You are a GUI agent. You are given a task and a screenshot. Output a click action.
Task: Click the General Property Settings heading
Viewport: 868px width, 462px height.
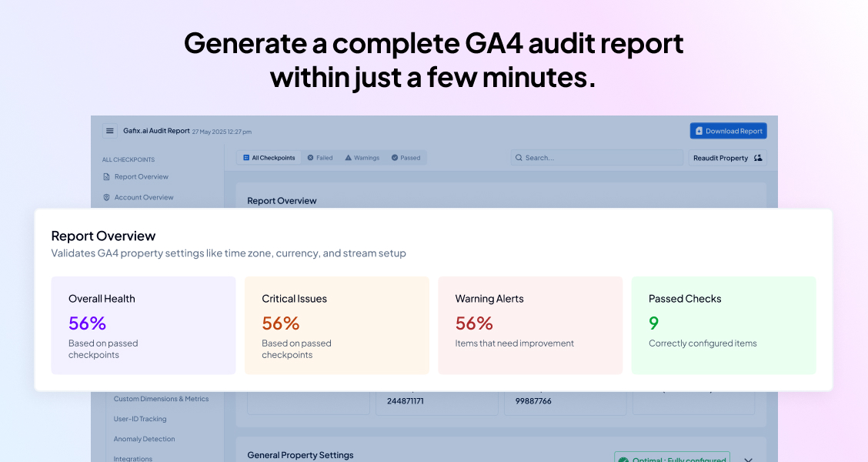coord(300,455)
